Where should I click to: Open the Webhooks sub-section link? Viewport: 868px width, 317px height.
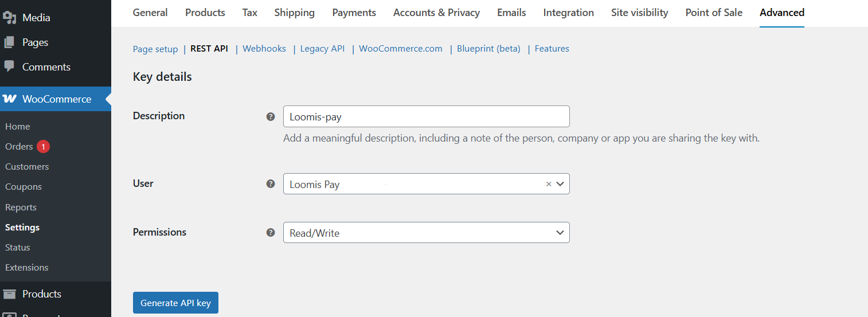(x=264, y=49)
